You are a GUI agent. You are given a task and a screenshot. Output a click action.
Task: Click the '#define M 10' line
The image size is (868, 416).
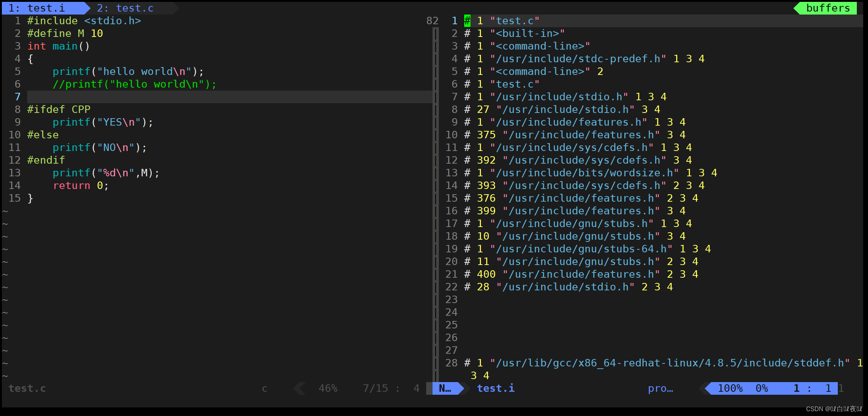(65, 33)
